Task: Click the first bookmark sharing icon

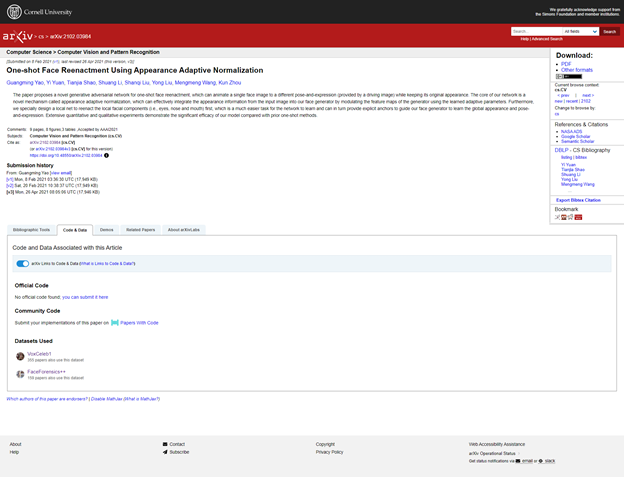Action: 558,217
